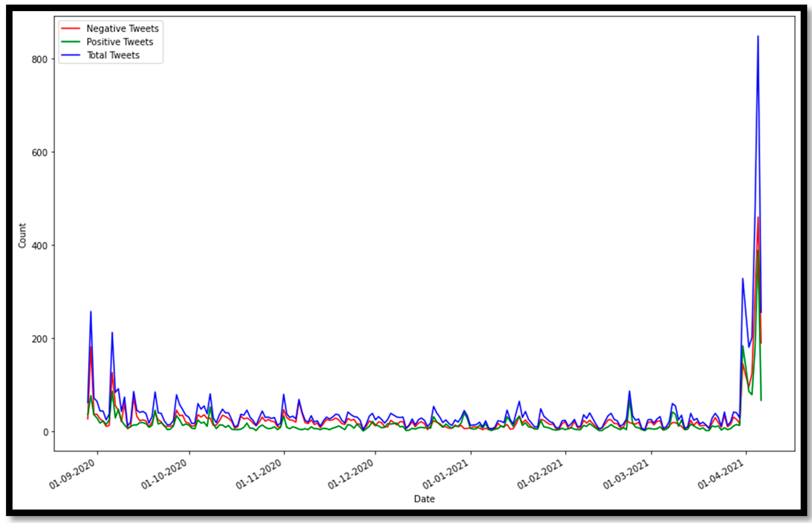The height and width of the screenshot is (523, 812).
Task: Click the 0 y-axis tick label
Action: (x=46, y=432)
